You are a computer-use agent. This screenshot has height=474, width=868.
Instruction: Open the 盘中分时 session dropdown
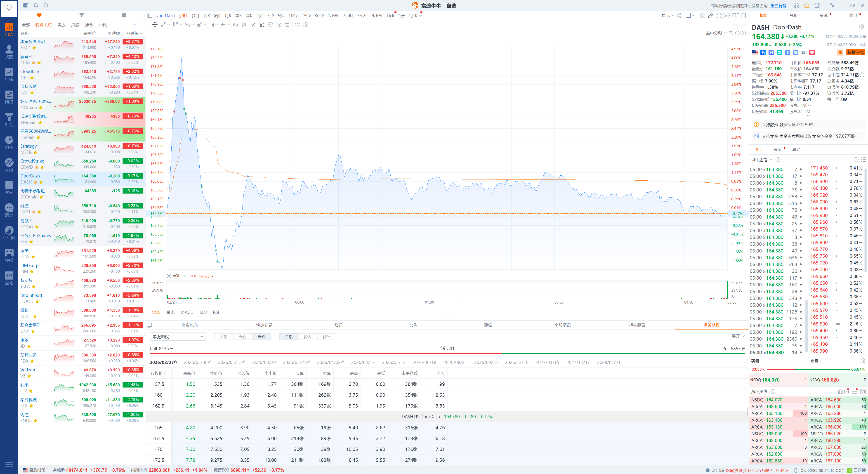716,33
